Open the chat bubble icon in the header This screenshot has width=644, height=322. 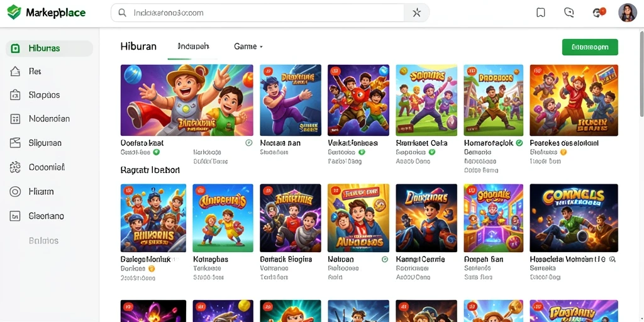(569, 13)
